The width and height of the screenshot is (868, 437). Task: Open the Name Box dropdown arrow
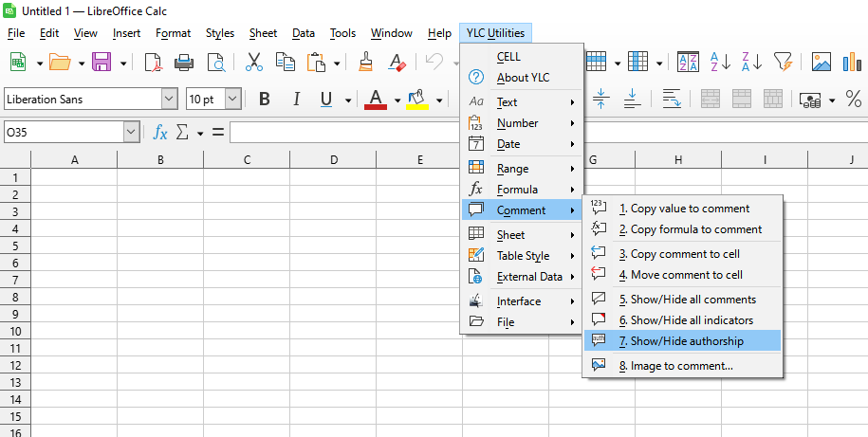pos(131,132)
